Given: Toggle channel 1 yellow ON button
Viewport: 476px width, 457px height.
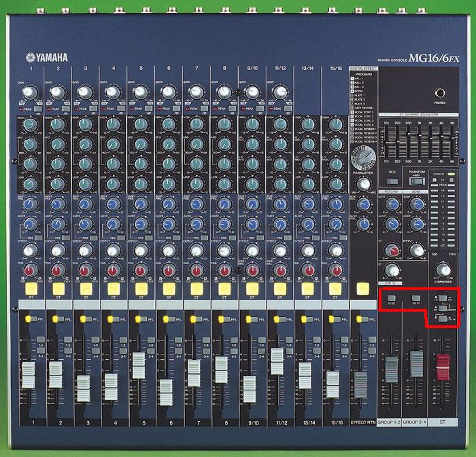Looking at the screenshot, I should click(x=31, y=288).
